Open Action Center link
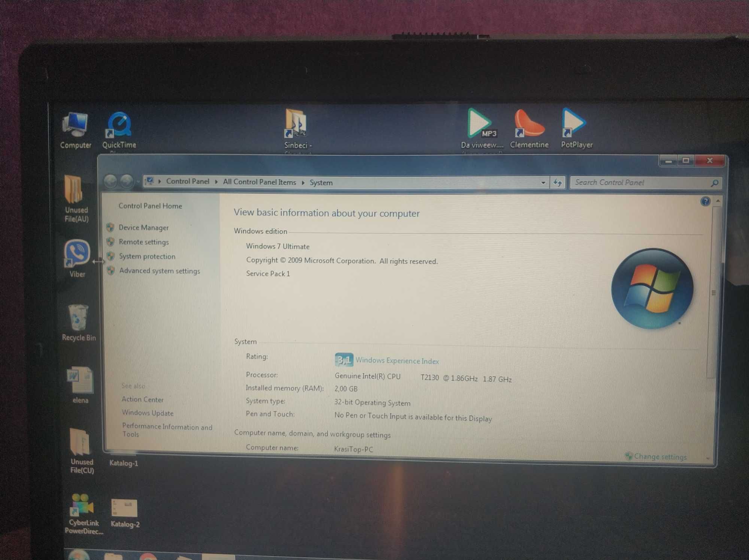The height and width of the screenshot is (560, 749). (142, 399)
